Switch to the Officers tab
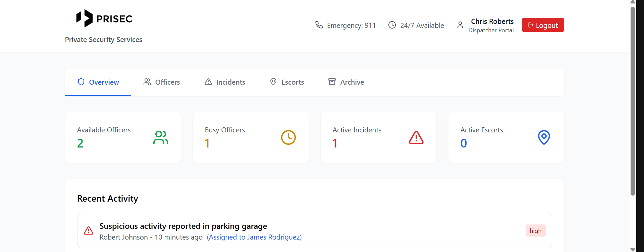Image resolution: width=644 pixels, height=252 pixels. click(x=162, y=82)
